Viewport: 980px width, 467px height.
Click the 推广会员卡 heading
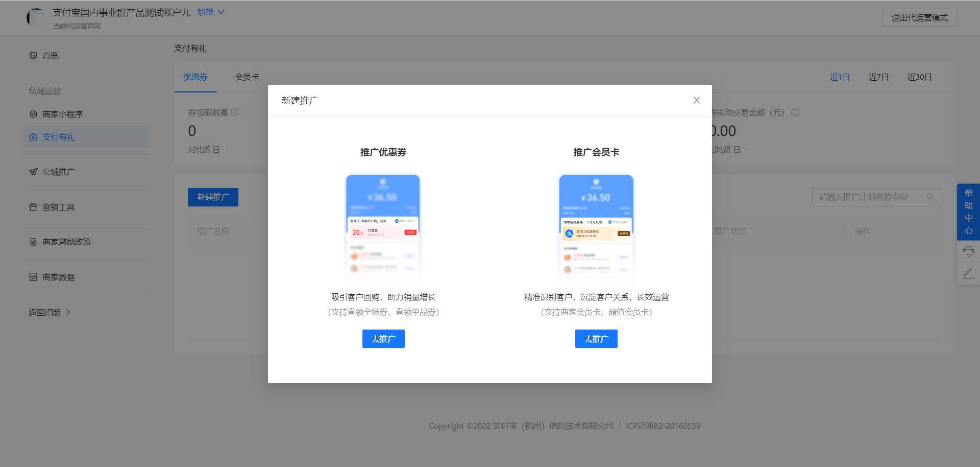pos(596,152)
